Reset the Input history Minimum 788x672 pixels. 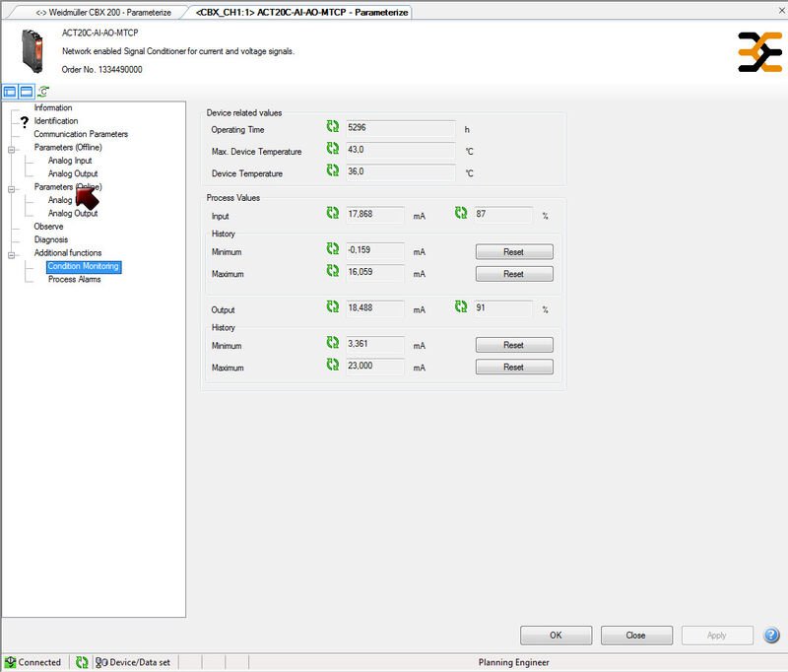514,252
